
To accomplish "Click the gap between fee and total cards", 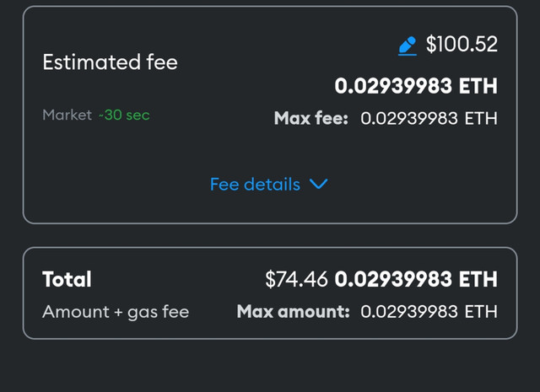I will click(270, 235).
